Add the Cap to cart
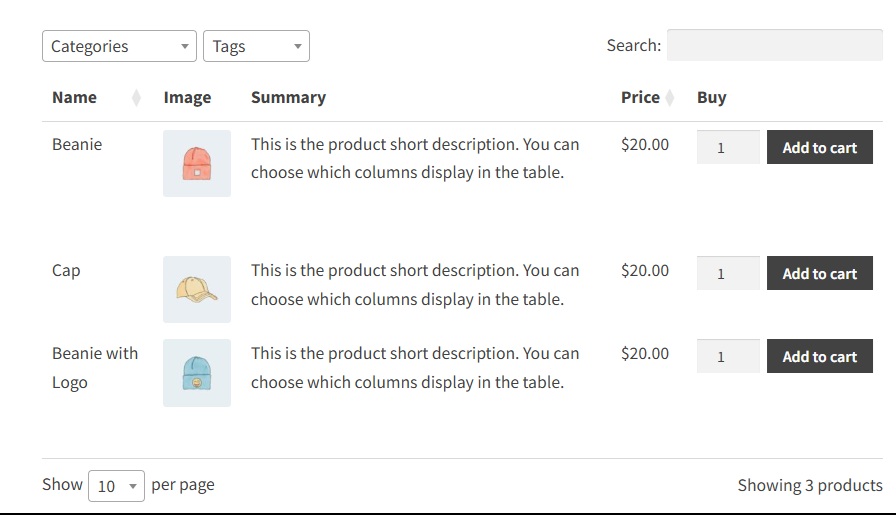Viewport: 896px width, 515px height. 819,274
